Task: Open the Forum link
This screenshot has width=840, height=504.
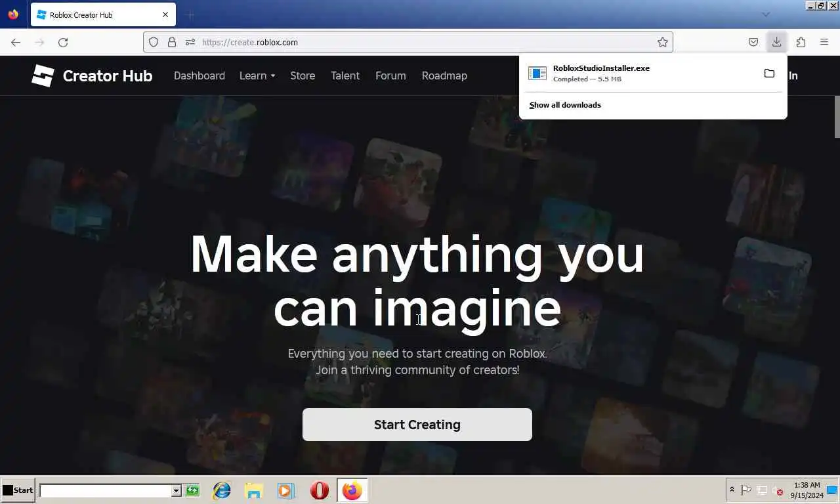Action: pyautogui.click(x=390, y=75)
